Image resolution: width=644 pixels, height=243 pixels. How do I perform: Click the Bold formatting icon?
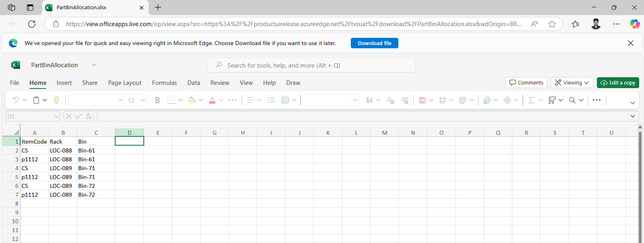tap(157, 100)
